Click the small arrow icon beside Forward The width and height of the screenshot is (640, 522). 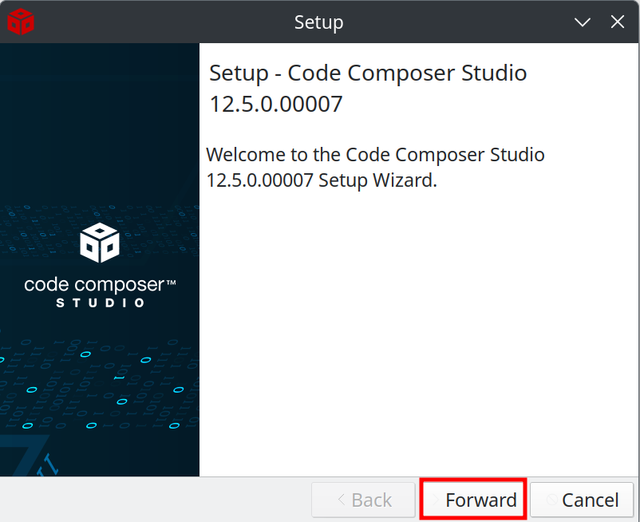point(436,500)
